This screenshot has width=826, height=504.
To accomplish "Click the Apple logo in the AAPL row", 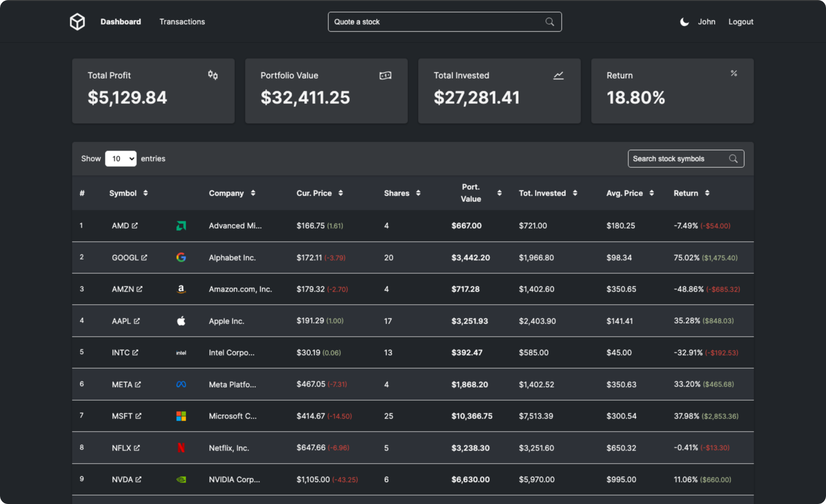I will 181,321.
